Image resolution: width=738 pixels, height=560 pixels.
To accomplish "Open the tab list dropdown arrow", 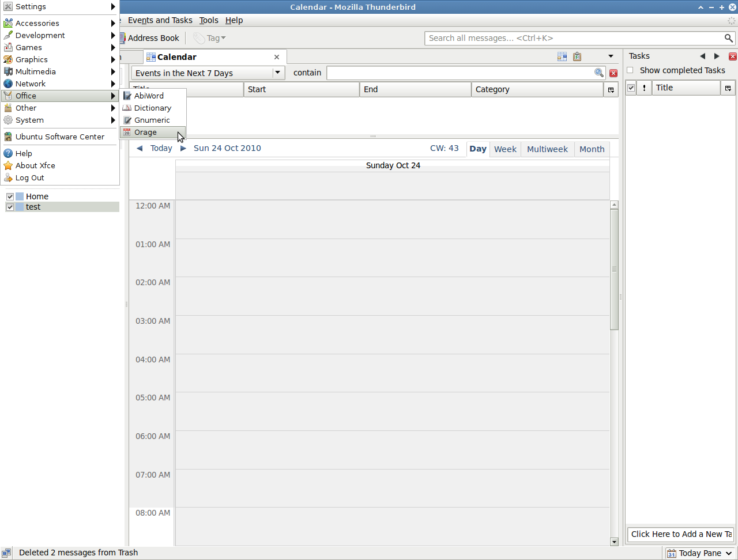I will [611, 56].
